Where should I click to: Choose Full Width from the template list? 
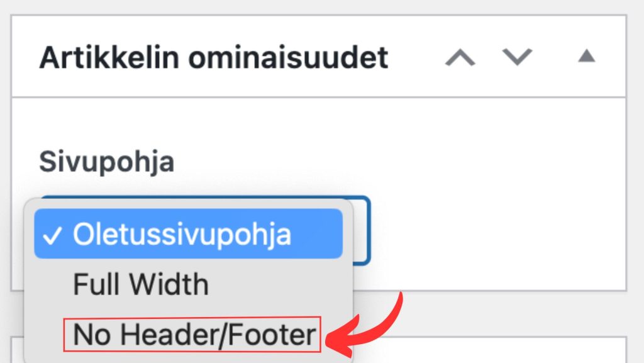pos(141,284)
